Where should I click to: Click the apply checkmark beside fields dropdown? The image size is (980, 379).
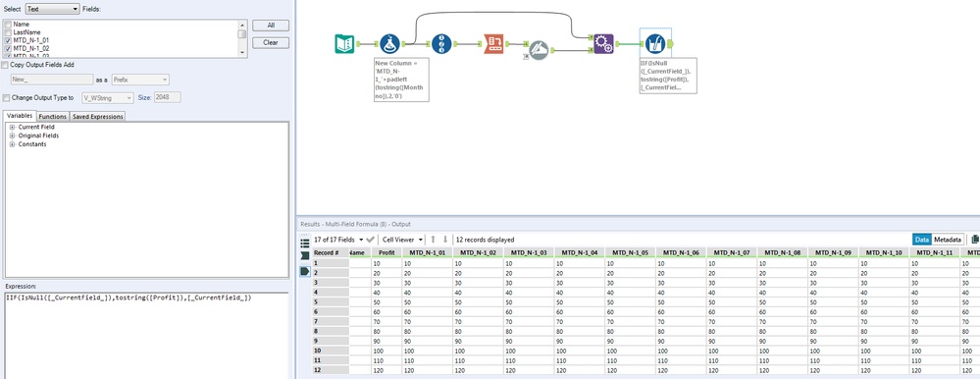pyautogui.click(x=370, y=240)
